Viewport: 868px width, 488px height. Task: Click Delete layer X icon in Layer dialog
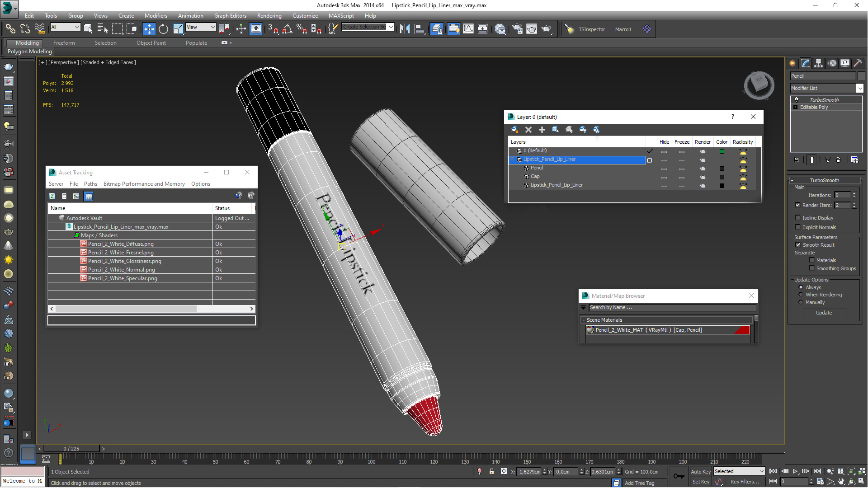528,130
